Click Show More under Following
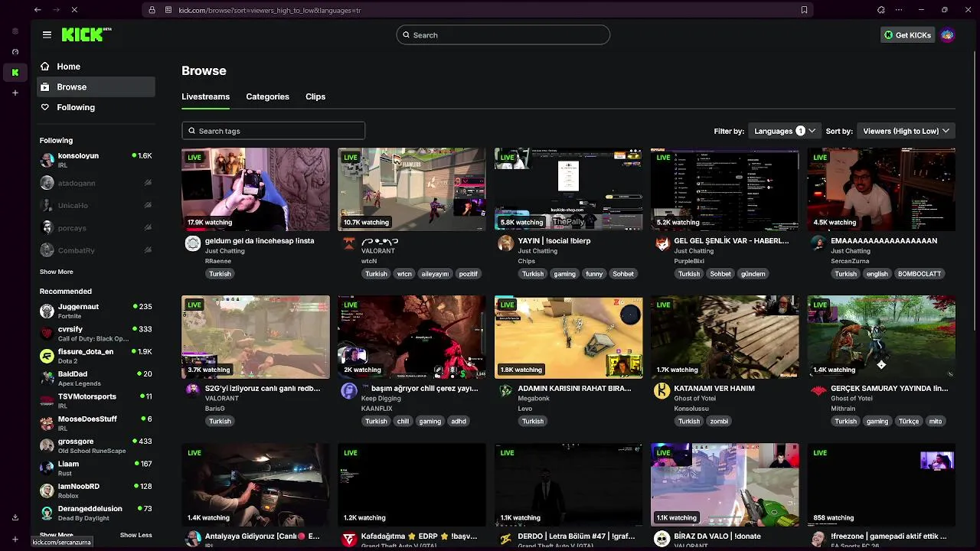 point(57,272)
